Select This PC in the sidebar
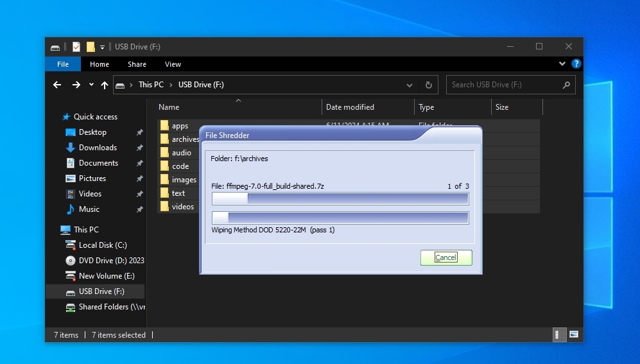Viewport: 640px width, 364px height. 86,230
